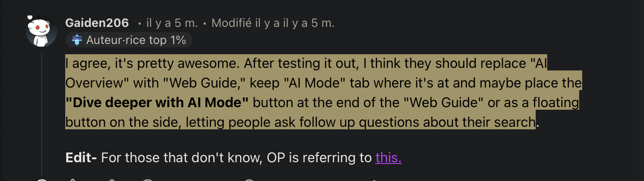The height and width of the screenshot is (181, 644).
Task: Click the word "keep" in the comment
Action: tap(264, 83)
